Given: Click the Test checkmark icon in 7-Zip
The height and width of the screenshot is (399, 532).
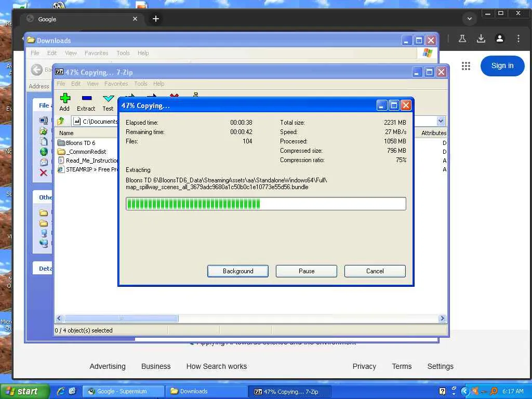Looking at the screenshot, I should (x=108, y=98).
